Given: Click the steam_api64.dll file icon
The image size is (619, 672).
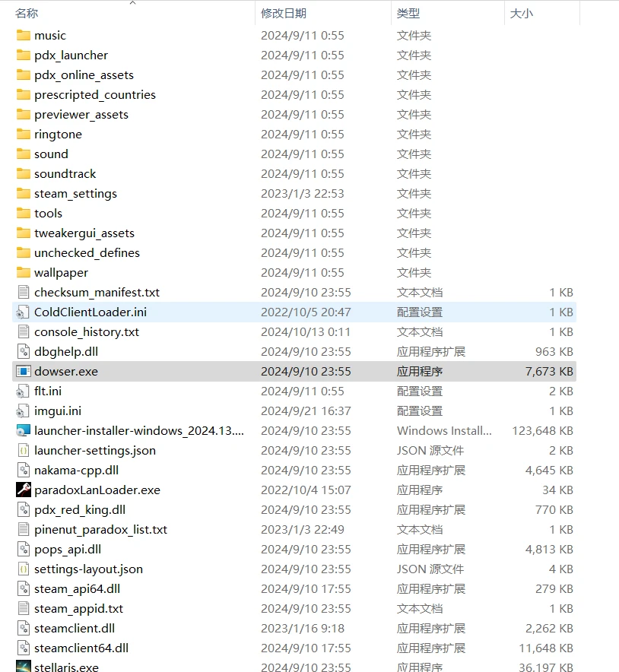Looking at the screenshot, I should (x=24, y=588).
